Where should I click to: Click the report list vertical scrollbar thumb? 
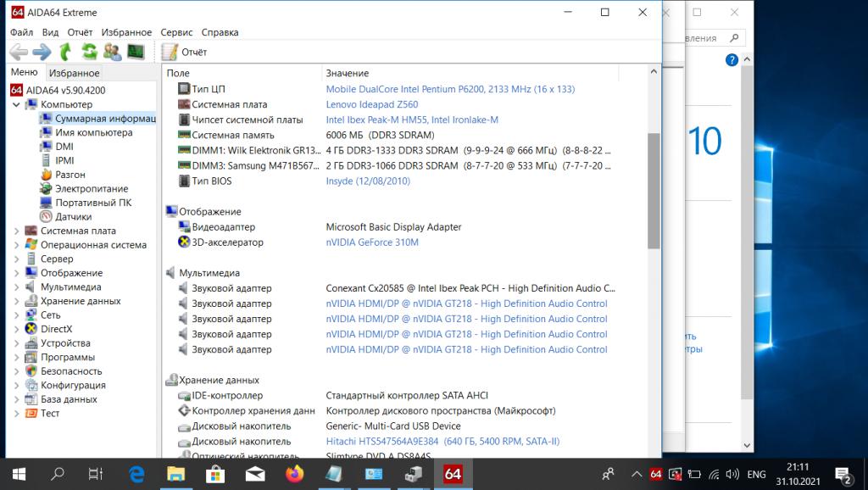click(654, 191)
